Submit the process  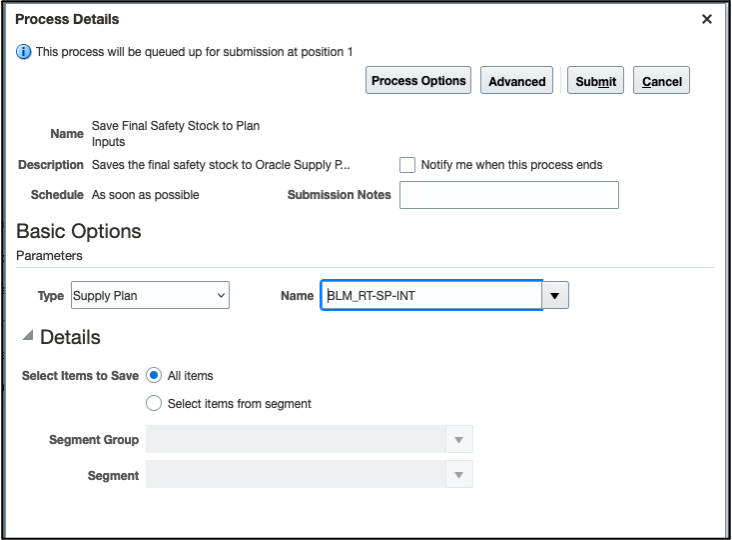tap(596, 82)
